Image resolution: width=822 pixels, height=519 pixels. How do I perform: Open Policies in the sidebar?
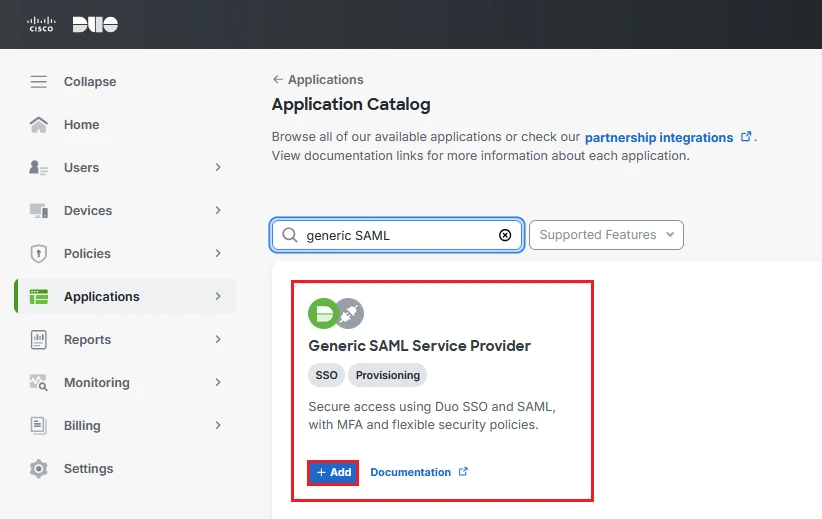pyautogui.click(x=88, y=254)
